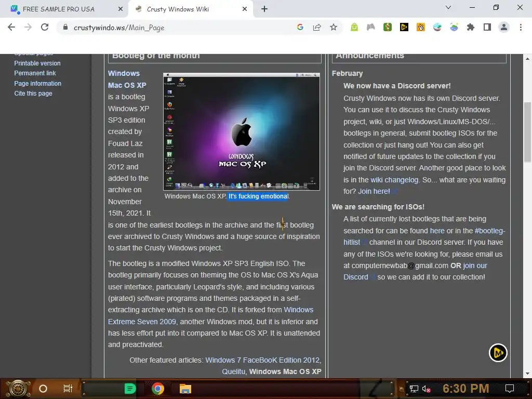
Task: Open the black and yellow M extension icon
Action: (x=404, y=27)
